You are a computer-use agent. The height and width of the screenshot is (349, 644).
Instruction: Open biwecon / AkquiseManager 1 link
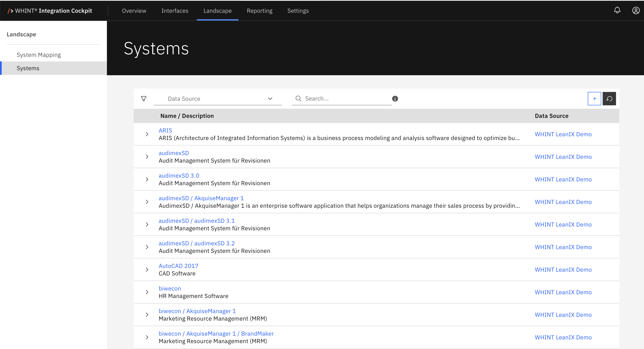197,311
